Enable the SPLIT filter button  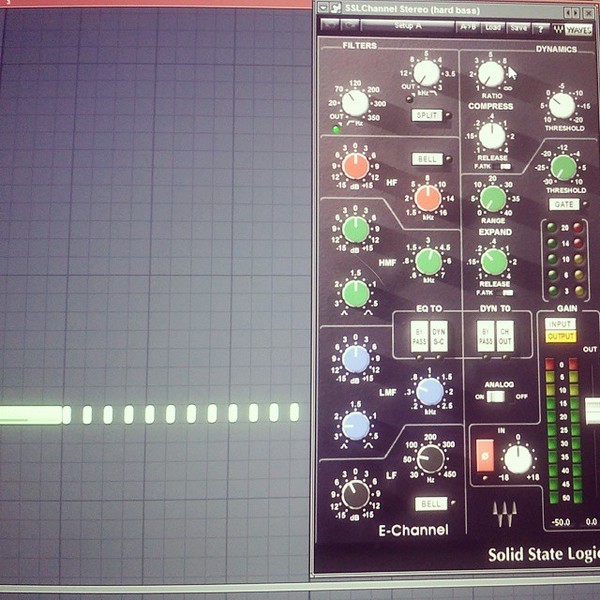(427, 115)
